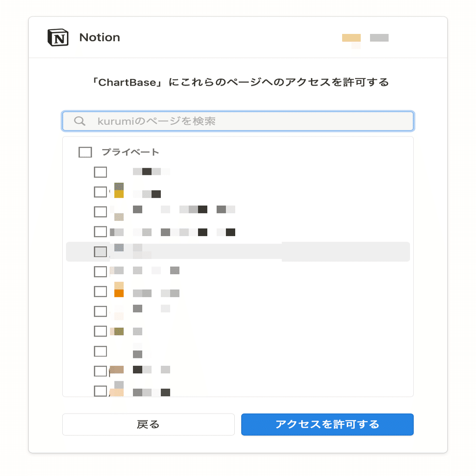Image resolution: width=476 pixels, height=476 pixels.
Task: Click the beige page icon in third row
Action: click(x=119, y=217)
